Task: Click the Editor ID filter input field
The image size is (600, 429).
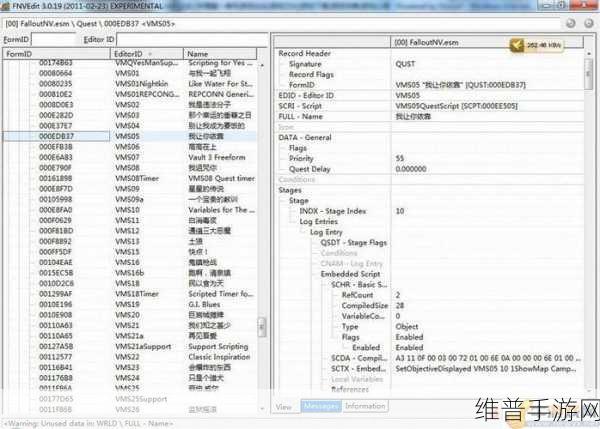Action: pos(192,39)
